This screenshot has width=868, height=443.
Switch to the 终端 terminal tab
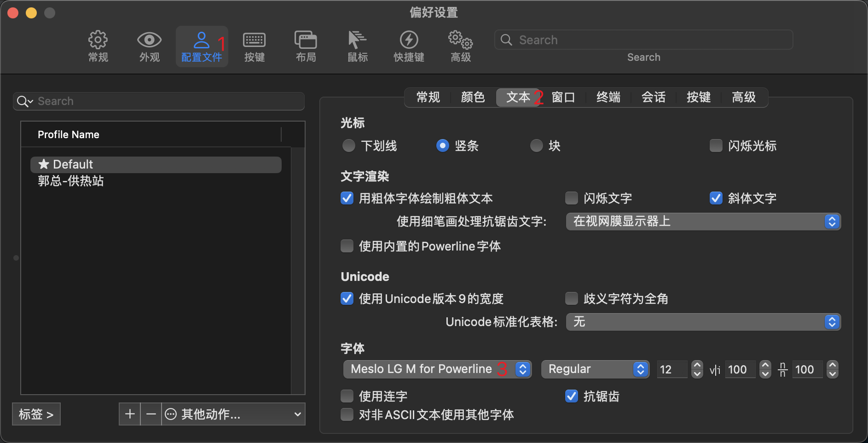(x=608, y=97)
